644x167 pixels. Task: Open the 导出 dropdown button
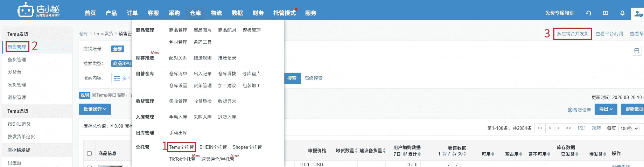click(606, 109)
